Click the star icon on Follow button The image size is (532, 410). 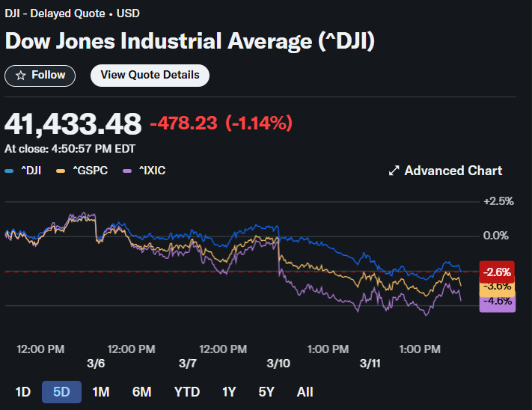tap(21, 76)
